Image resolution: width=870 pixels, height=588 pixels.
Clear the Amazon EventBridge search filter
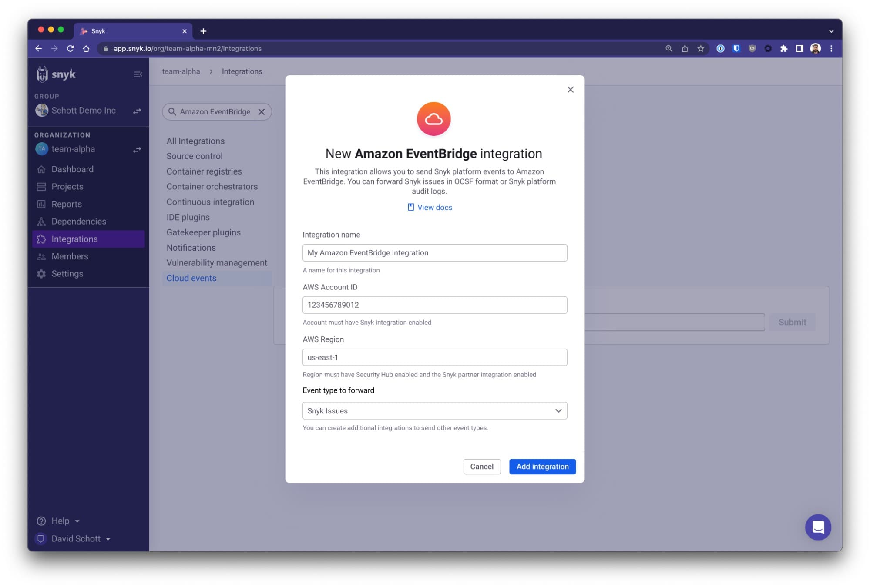262,111
